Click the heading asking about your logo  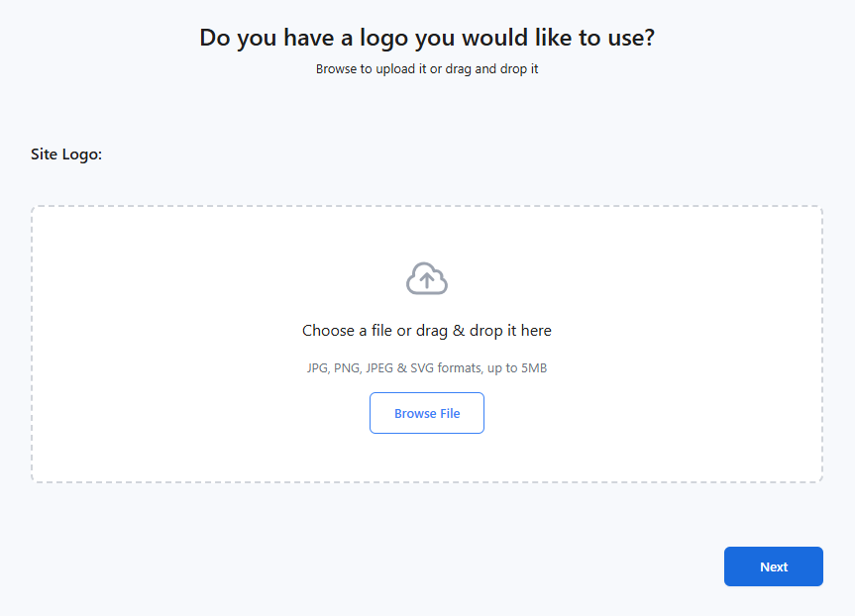[427, 37]
